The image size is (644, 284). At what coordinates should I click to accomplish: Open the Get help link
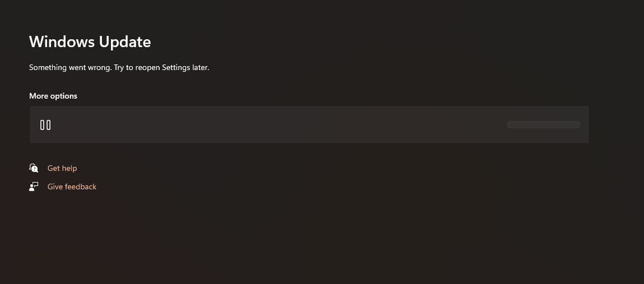62,168
